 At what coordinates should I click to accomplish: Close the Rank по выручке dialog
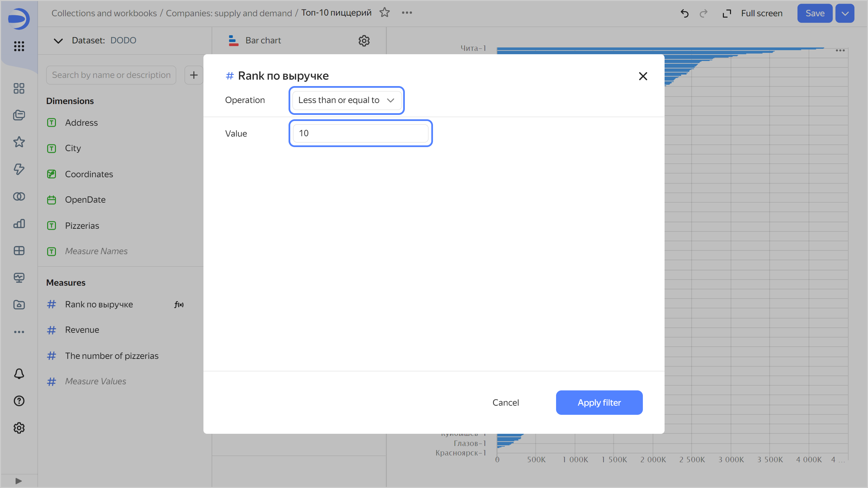pyautogui.click(x=643, y=76)
